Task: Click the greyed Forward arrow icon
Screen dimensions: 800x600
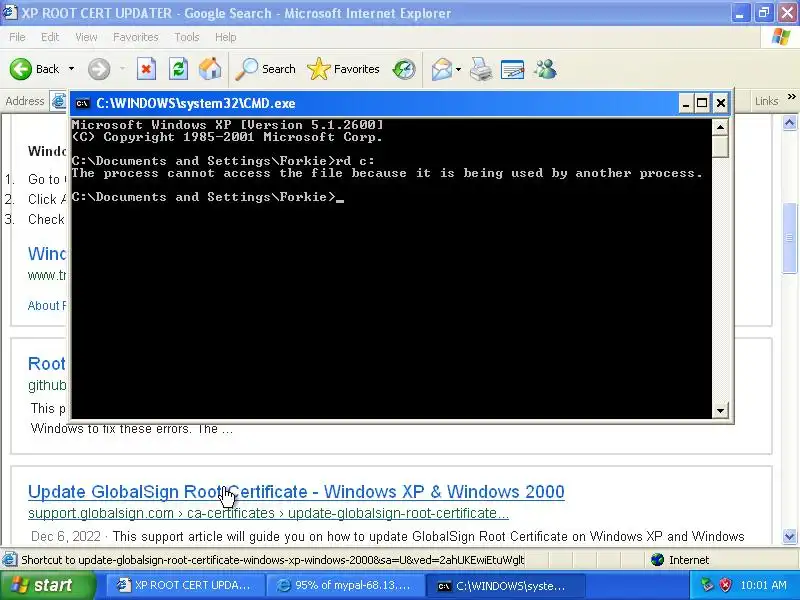Action: pyautogui.click(x=99, y=69)
